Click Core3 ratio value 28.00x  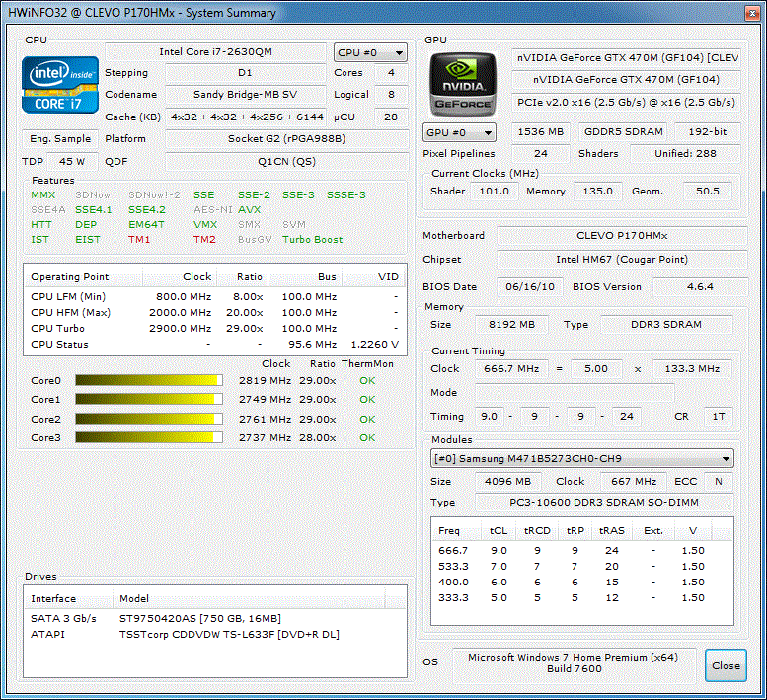click(x=318, y=437)
